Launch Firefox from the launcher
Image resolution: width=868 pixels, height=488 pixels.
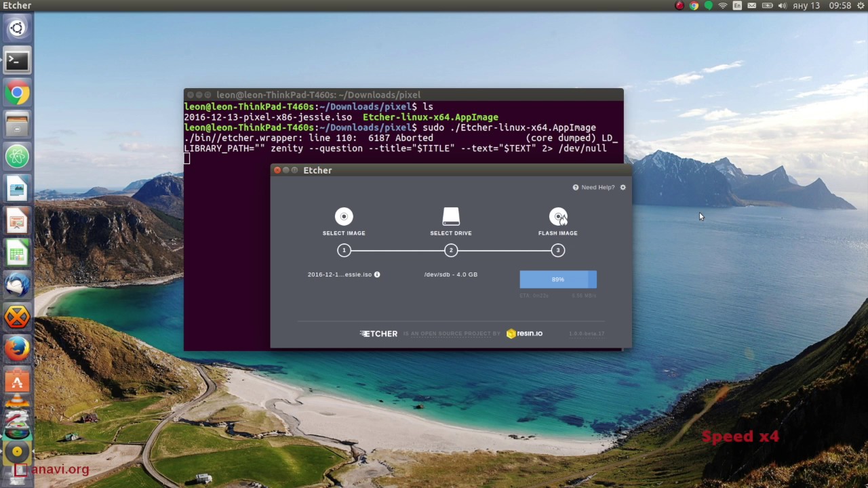(x=17, y=349)
